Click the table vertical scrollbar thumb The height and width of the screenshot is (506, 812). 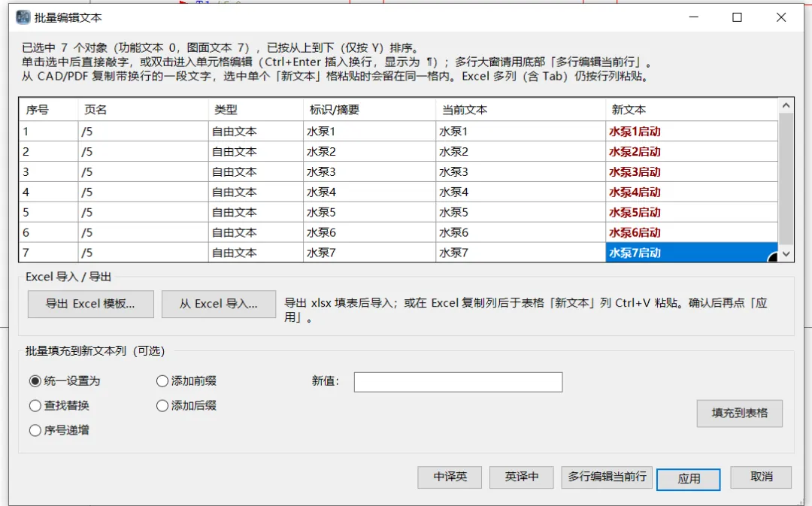tap(786, 179)
